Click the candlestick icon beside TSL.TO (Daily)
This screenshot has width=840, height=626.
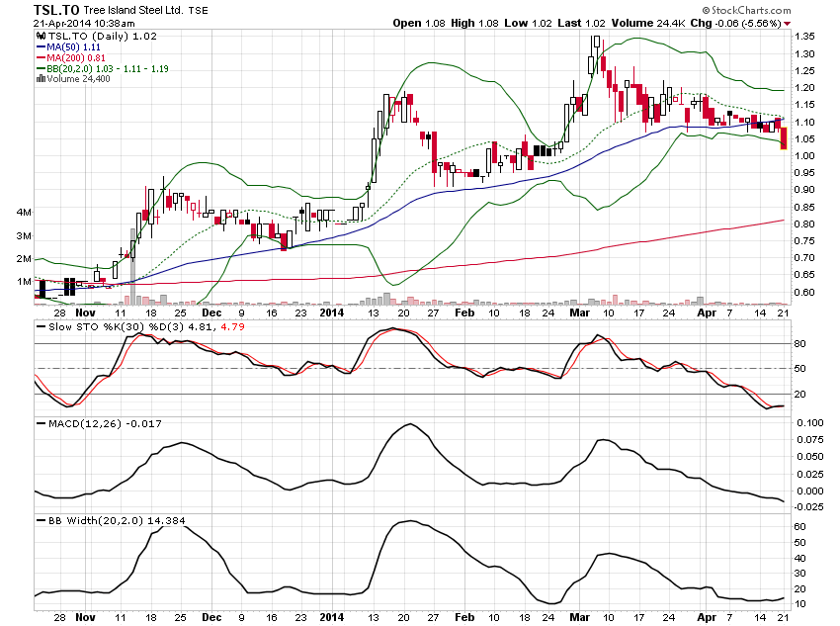(x=41, y=36)
